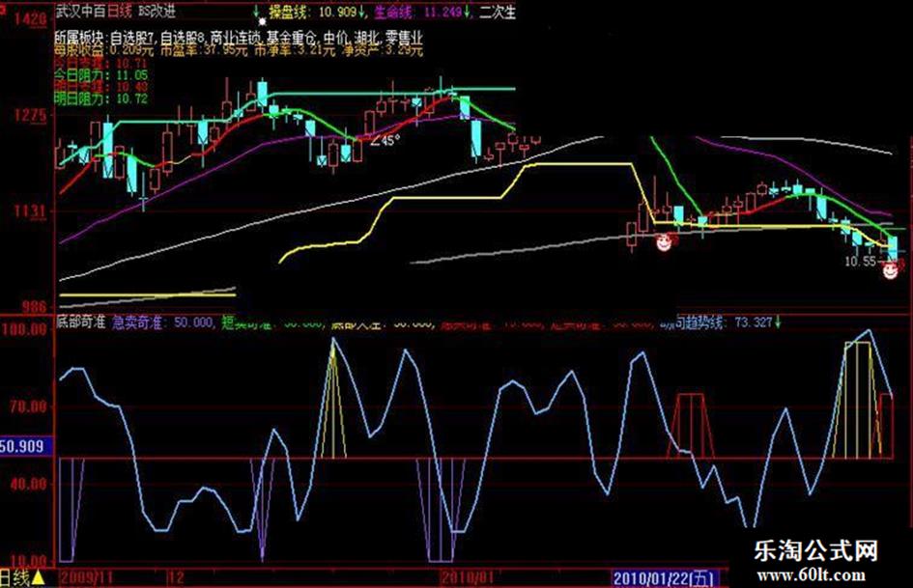Select the 生命线: 11.249 value
The image size is (913, 588).
[x=418, y=11]
